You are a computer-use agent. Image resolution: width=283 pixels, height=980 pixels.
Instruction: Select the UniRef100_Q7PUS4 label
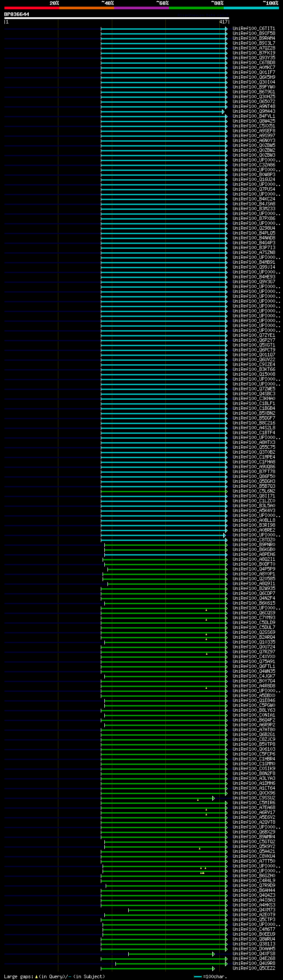pos(254,189)
